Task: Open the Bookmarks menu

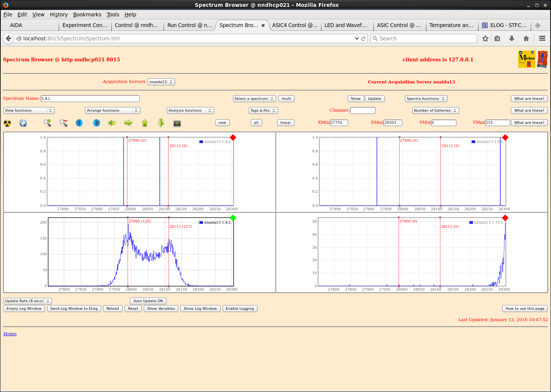Action: pyautogui.click(x=87, y=14)
